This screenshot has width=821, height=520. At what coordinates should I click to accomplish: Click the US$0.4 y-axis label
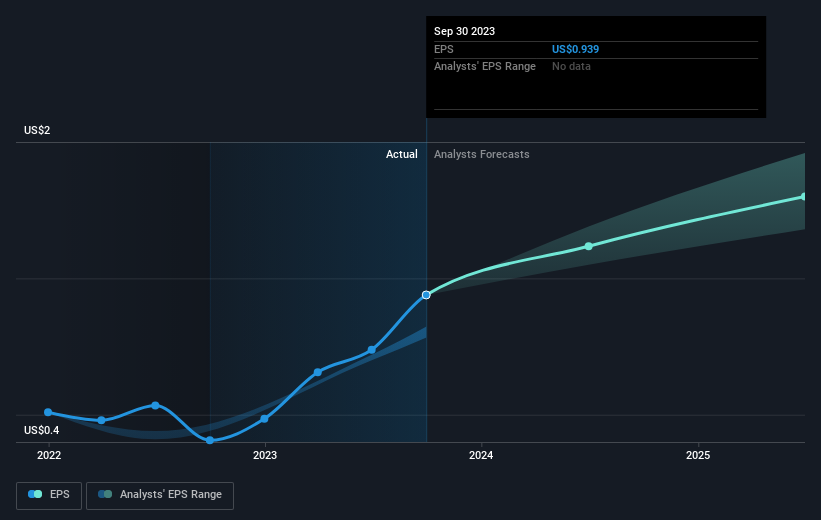pyautogui.click(x=41, y=430)
